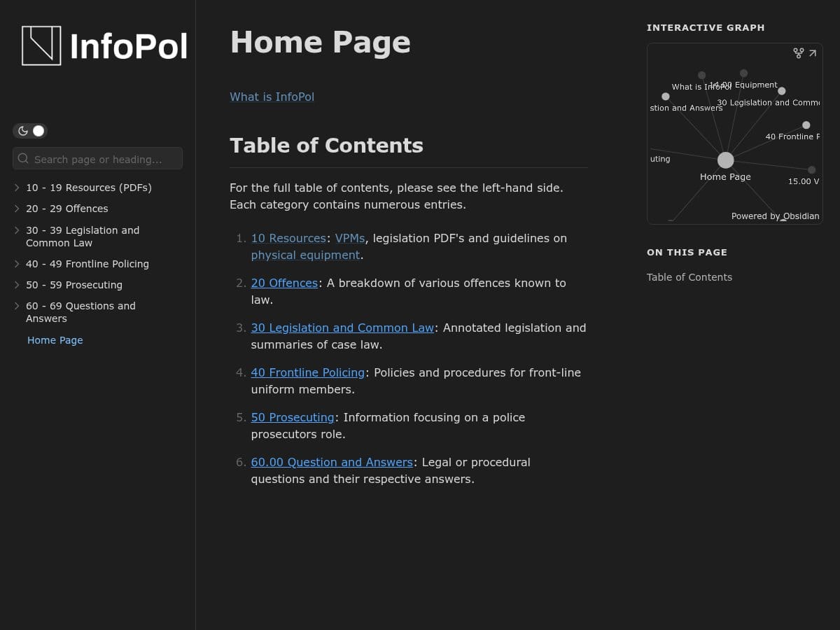Viewport: 840px width, 630px height.
Task: Open the 40 - 49 Frontline Policing section
Action: click(x=87, y=264)
